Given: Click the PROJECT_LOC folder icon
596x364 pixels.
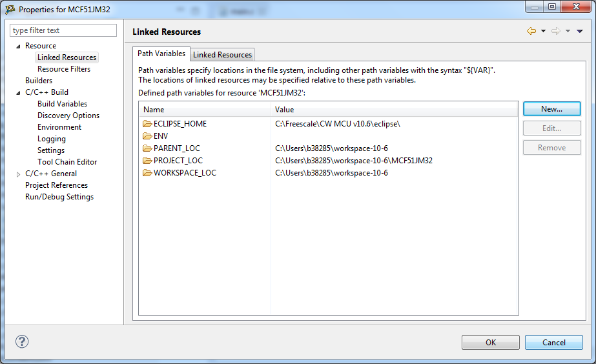Looking at the screenshot, I should click(x=147, y=161).
